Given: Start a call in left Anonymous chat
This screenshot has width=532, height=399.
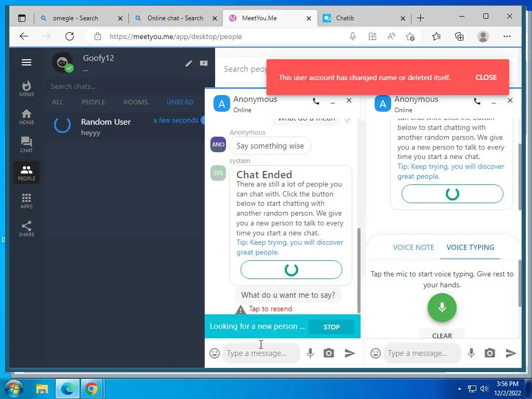Looking at the screenshot, I should 316,101.
